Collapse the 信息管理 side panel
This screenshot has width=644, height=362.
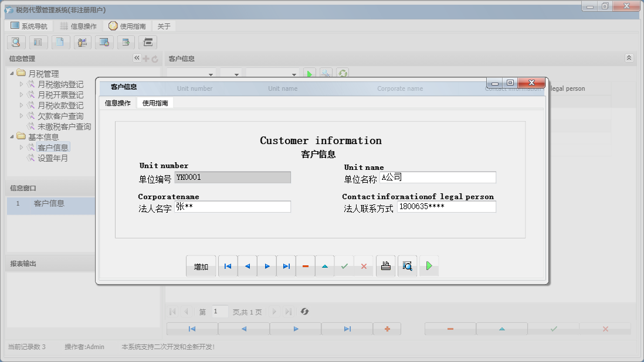coord(137,58)
